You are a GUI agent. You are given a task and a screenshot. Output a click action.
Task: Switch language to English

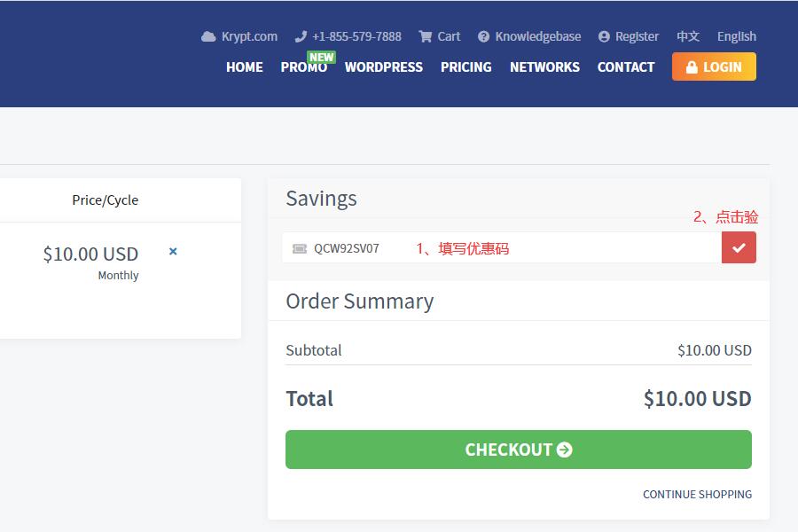pyautogui.click(x=737, y=36)
